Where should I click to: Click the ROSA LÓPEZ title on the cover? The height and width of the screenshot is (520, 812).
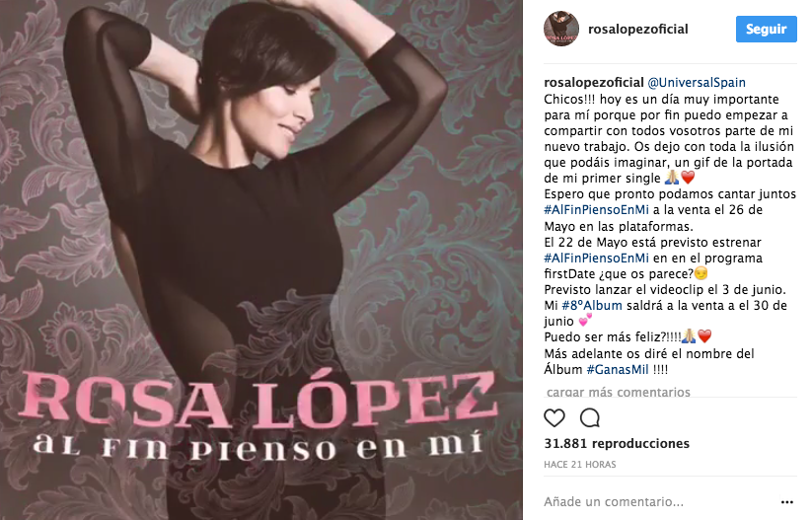258,401
